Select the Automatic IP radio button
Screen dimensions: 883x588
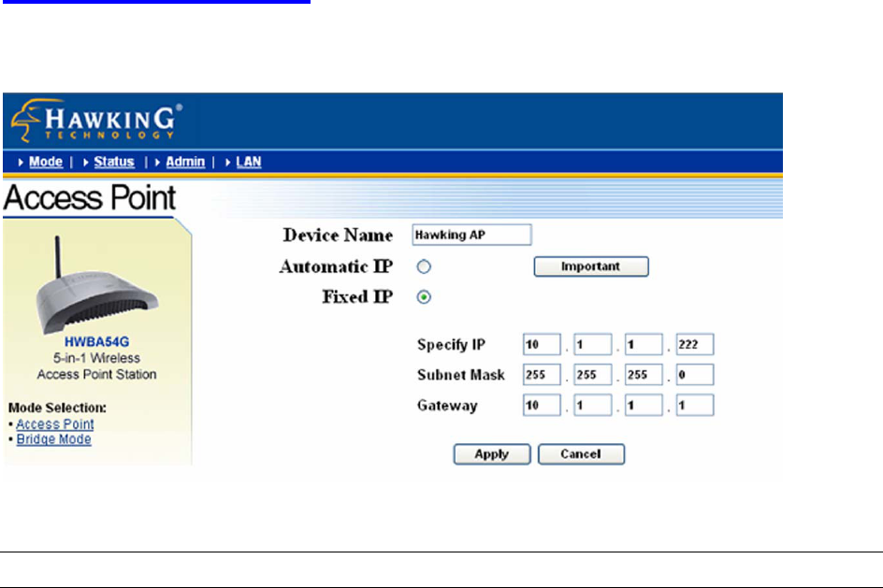[424, 266]
